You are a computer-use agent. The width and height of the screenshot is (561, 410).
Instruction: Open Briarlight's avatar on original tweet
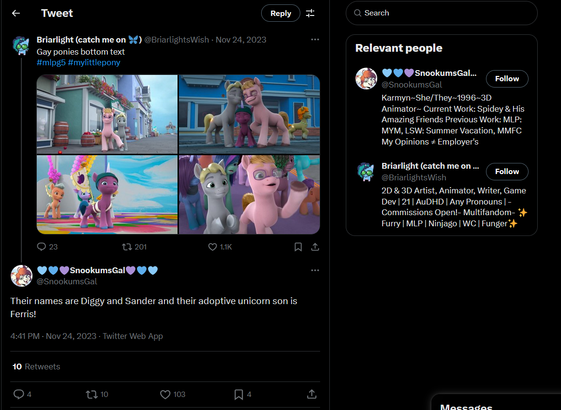pyautogui.click(x=21, y=45)
